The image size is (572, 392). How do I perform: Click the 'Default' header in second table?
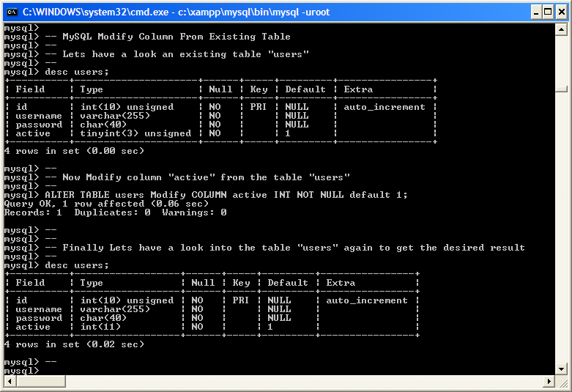point(288,283)
